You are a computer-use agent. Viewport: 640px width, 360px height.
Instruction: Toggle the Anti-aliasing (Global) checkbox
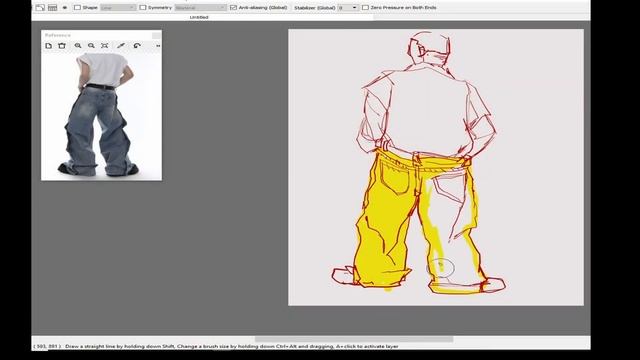pyautogui.click(x=233, y=7)
